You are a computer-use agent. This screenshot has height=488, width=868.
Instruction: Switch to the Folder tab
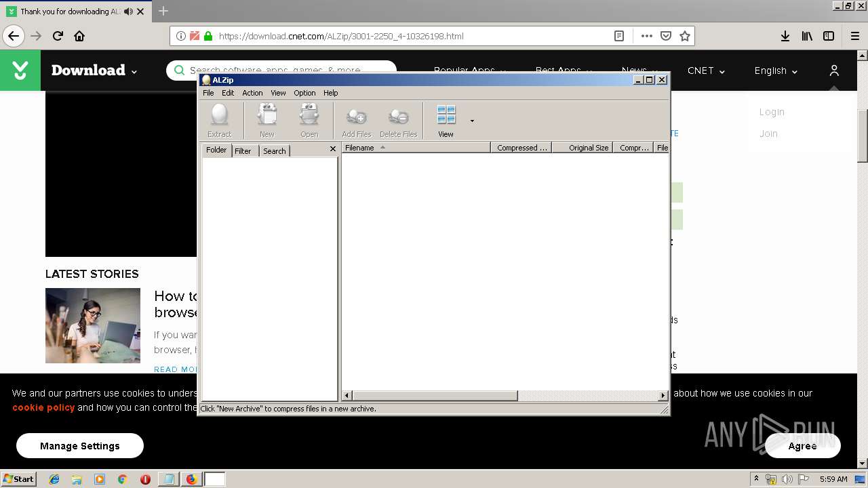pyautogui.click(x=216, y=150)
